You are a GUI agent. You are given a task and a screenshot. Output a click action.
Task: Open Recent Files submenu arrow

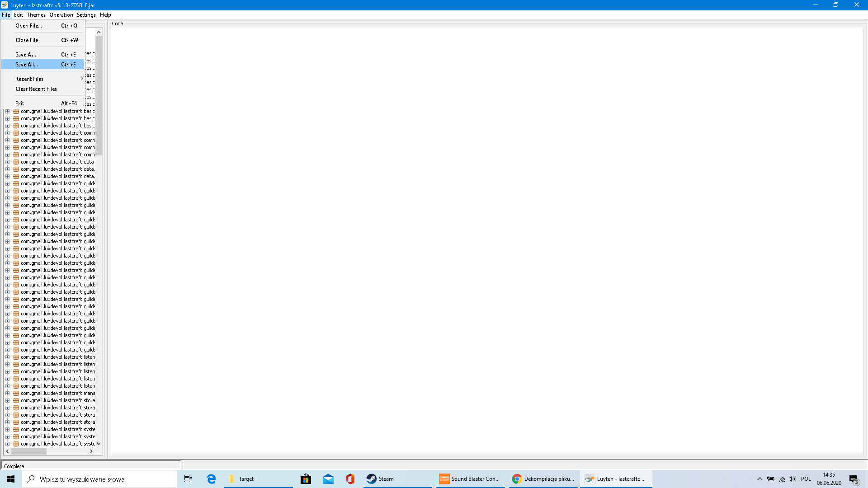[82, 79]
